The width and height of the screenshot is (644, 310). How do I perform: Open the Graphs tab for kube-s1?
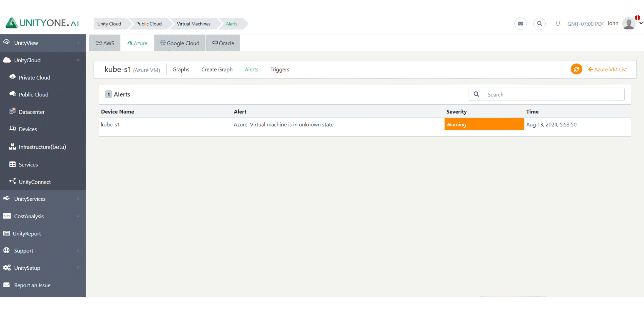pyautogui.click(x=181, y=70)
